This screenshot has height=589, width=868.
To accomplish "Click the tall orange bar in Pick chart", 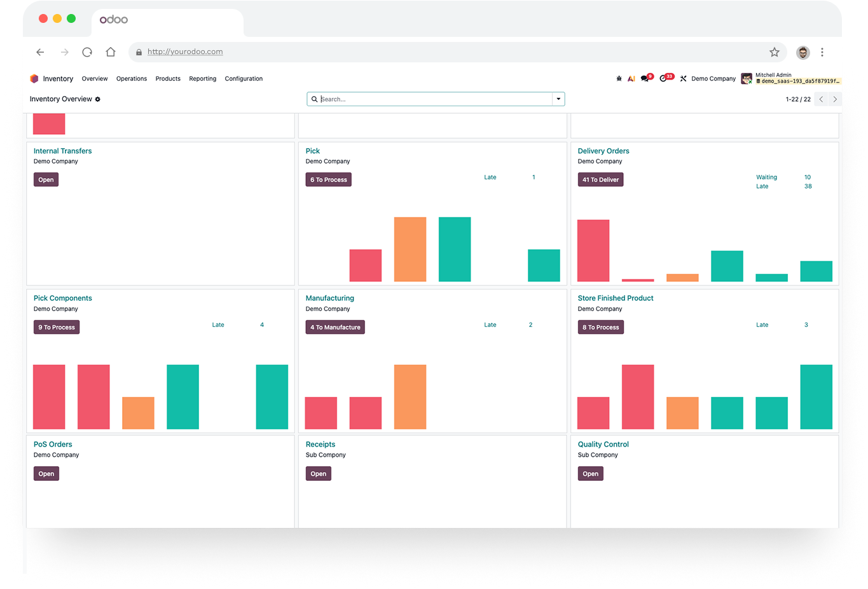I will point(410,249).
